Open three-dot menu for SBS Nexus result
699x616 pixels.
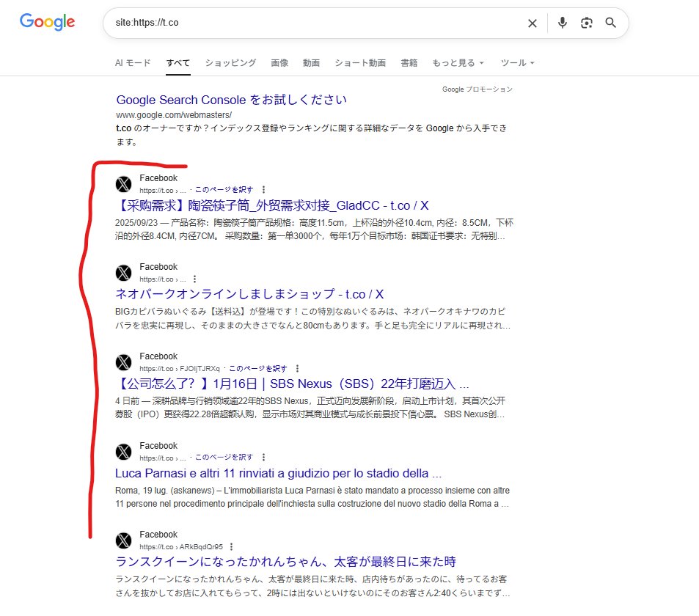point(298,369)
